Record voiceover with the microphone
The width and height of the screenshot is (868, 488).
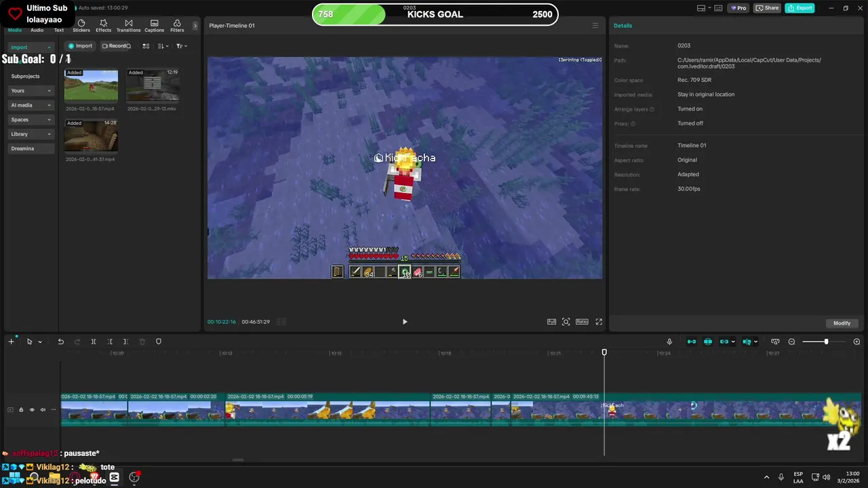[669, 342]
